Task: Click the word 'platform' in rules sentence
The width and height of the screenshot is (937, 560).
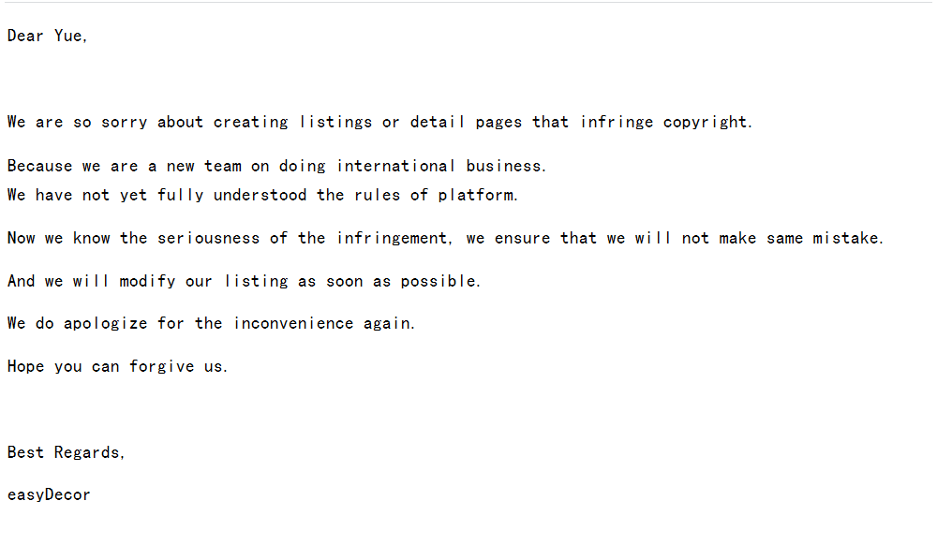Action: pos(476,195)
